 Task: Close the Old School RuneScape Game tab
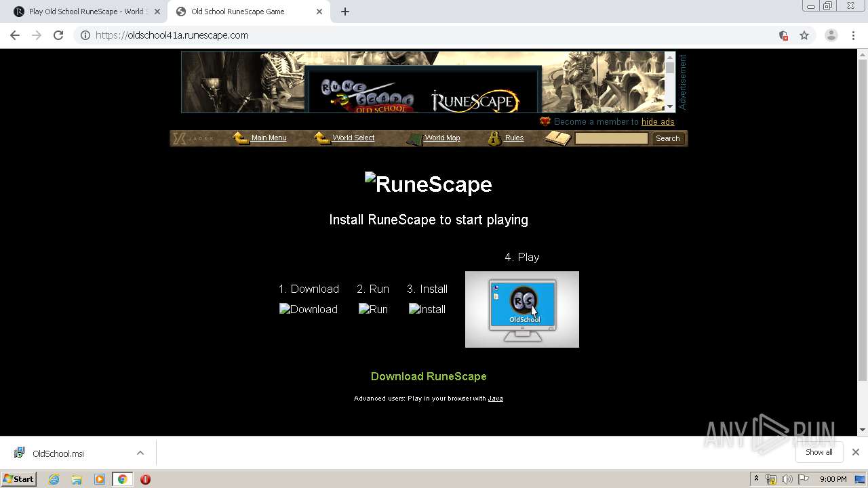click(x=319, y=12)
